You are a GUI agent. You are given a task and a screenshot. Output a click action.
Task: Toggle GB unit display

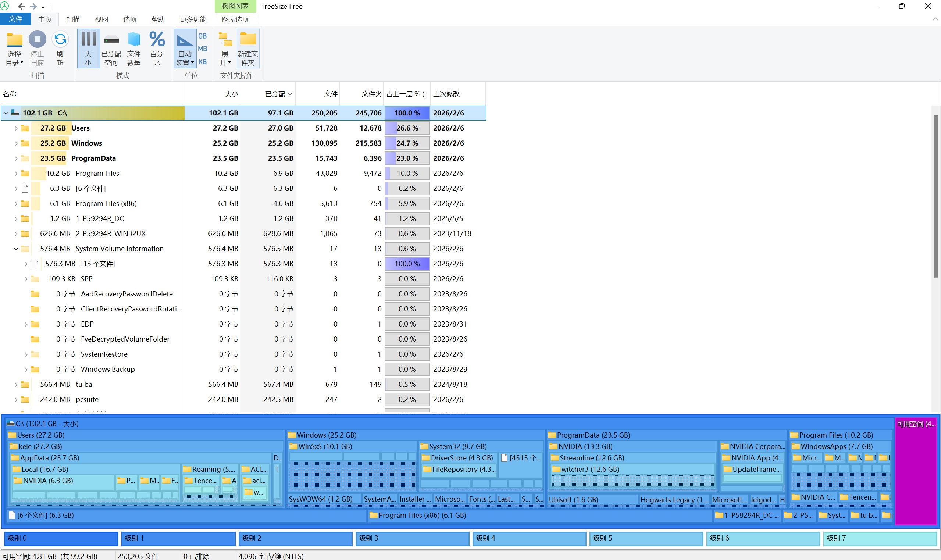coord(203,36)
